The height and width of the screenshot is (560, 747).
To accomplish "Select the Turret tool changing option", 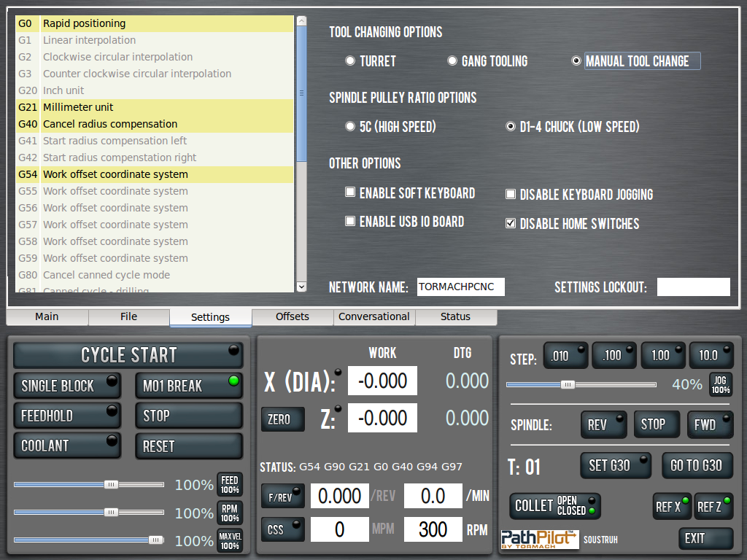I will tap(350, 61).
